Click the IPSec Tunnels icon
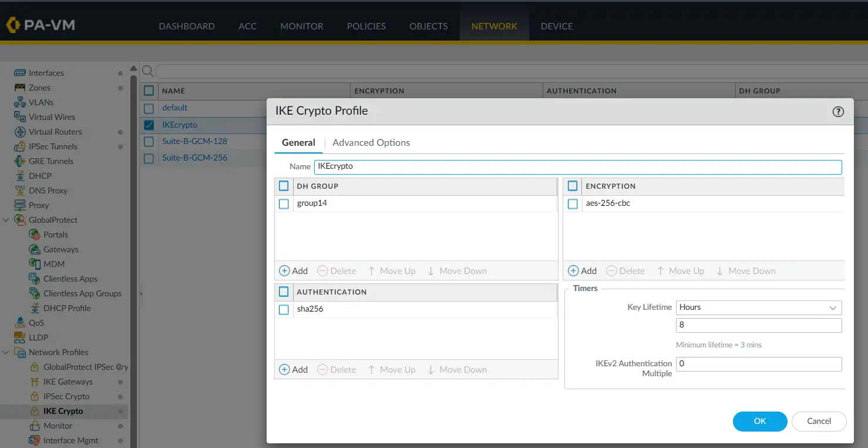 [x=20, y=146]
